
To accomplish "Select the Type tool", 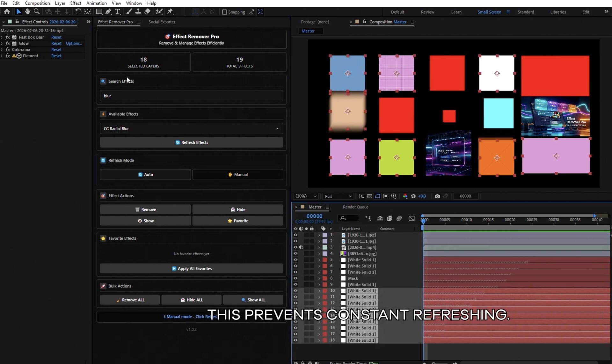I will tap(118, 11).
